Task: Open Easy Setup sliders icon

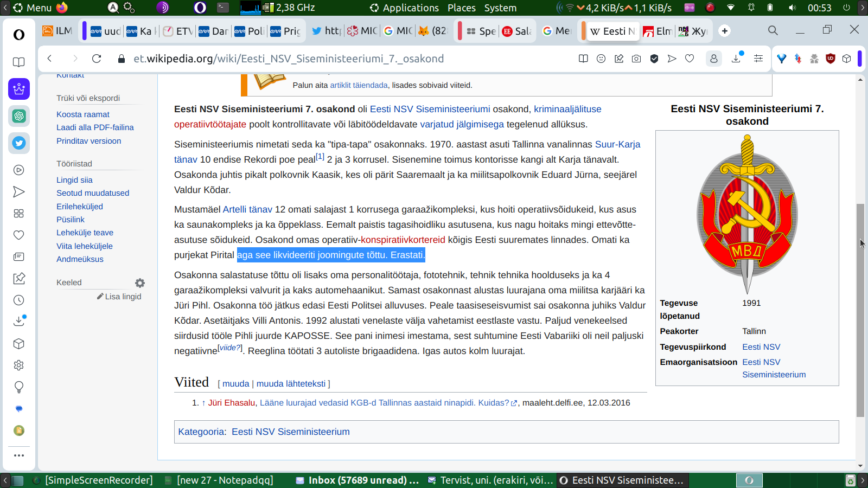Action: click(758, 59)
